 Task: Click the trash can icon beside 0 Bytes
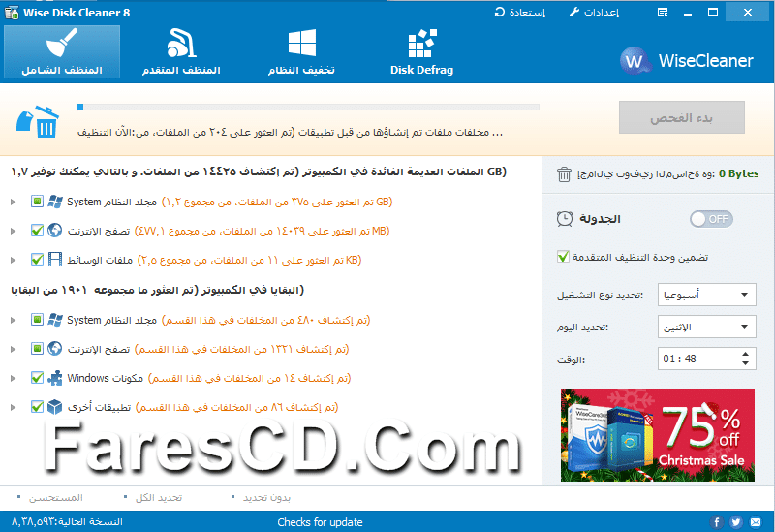click(564, 174)
